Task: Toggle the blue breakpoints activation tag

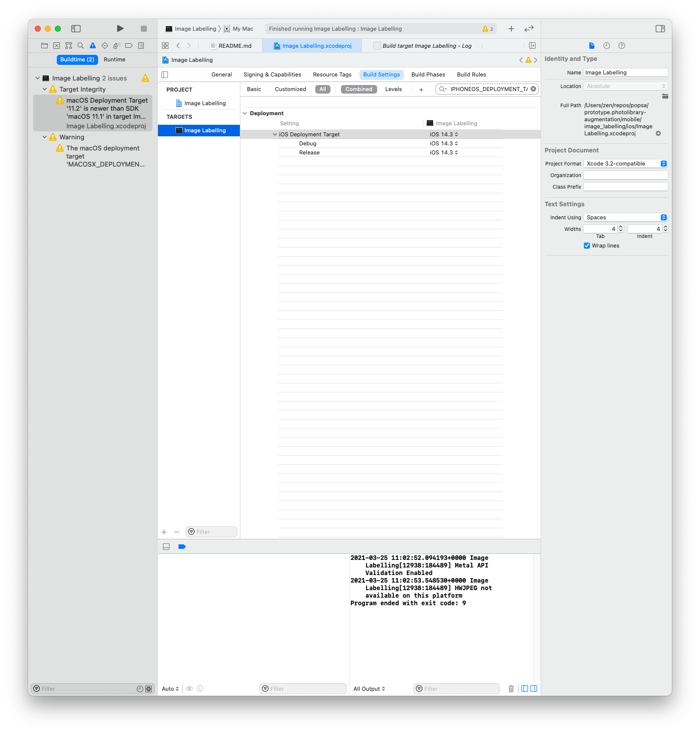Action: click(x=182, y=547)
